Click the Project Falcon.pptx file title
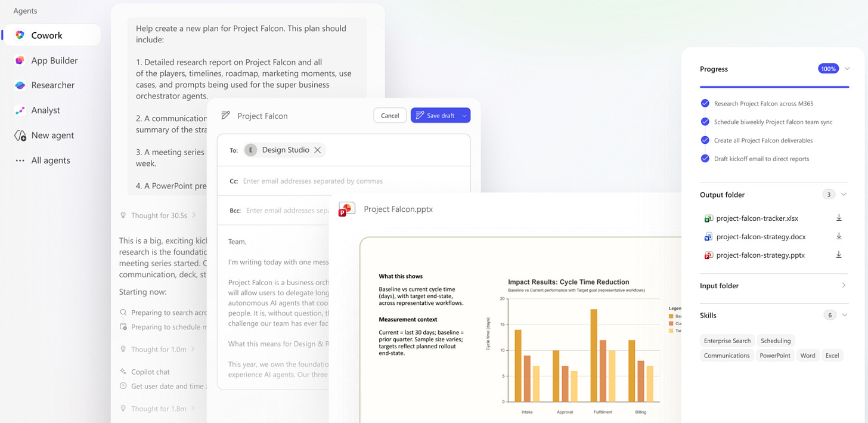The height and width of the screenshot is (423, 868). [x=398, y=209]
